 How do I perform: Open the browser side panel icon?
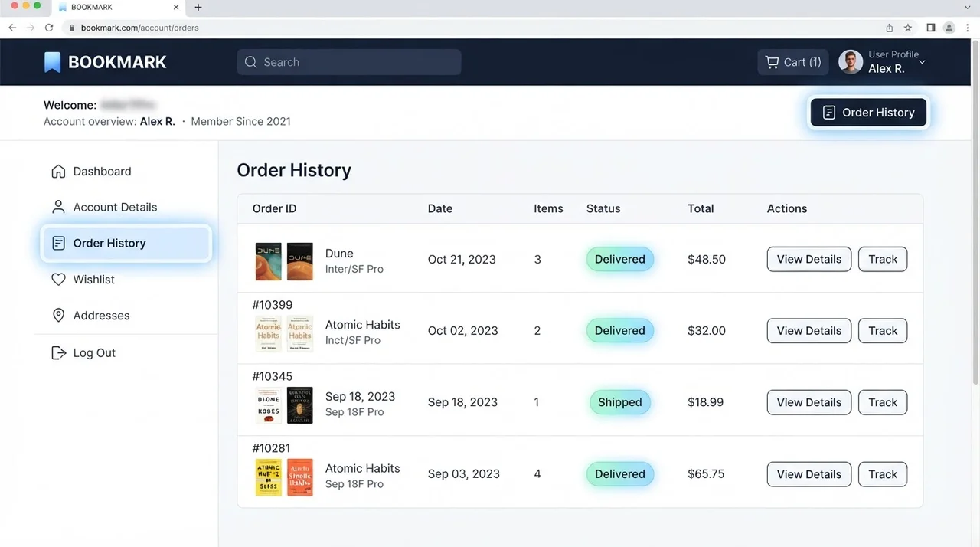tap(931, 28)
